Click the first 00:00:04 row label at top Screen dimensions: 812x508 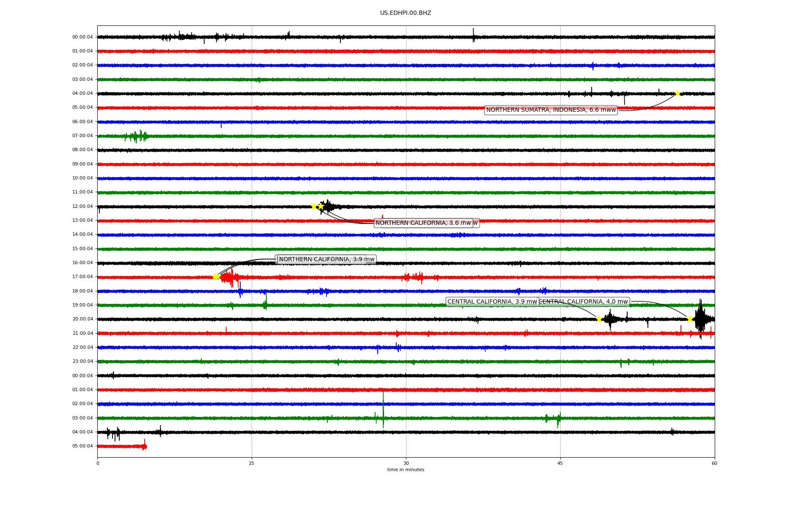[82, 37]
